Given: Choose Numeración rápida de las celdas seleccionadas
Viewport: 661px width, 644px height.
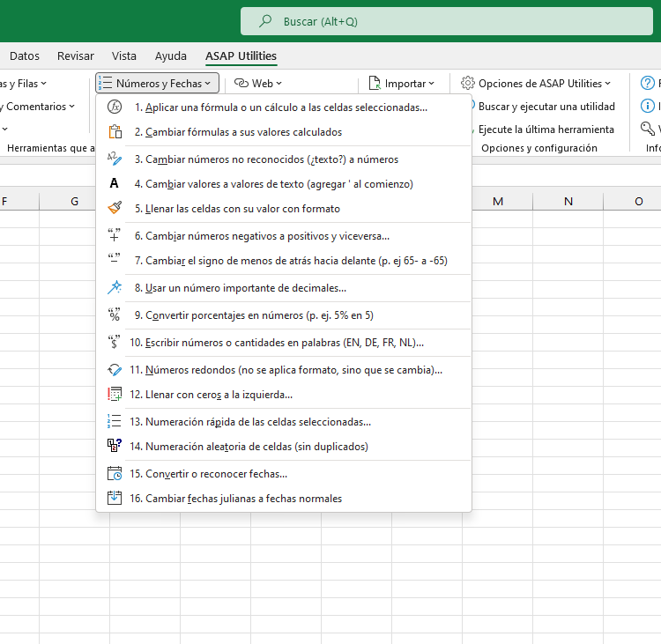Looking at the screenshot, I should point(283,421).
